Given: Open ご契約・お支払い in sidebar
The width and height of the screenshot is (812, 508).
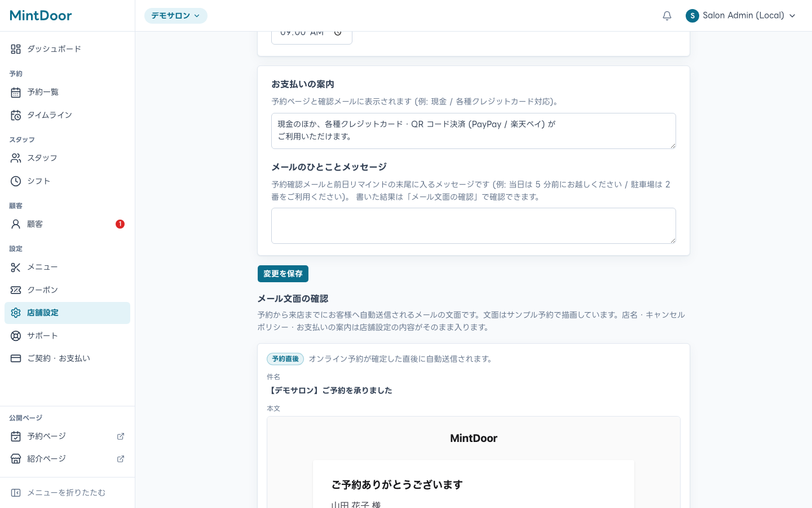Looking at the screenshot, I should coord(67,358).
